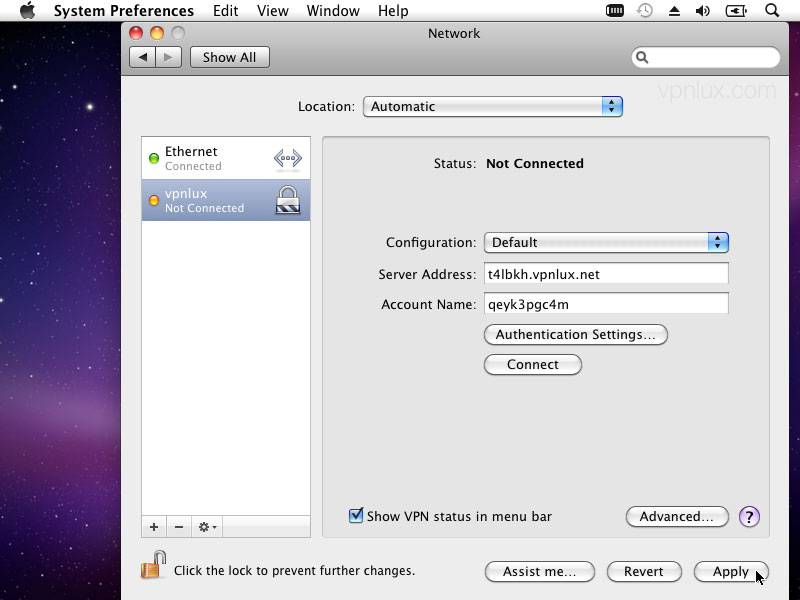Open Authentication Settings
The height and width of the screenshot is (600, 800).
pyautogui.click(x=576, y=335)
